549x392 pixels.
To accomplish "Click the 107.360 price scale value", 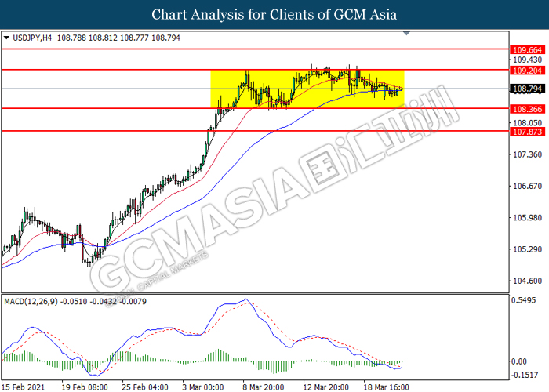I will point(527,154).
